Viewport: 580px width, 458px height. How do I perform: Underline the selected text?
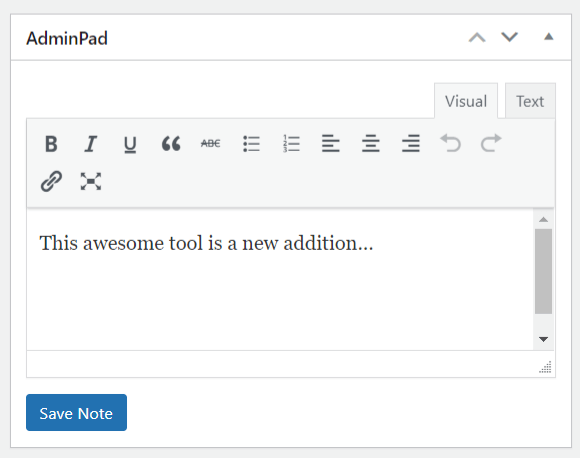pos(130,144)
